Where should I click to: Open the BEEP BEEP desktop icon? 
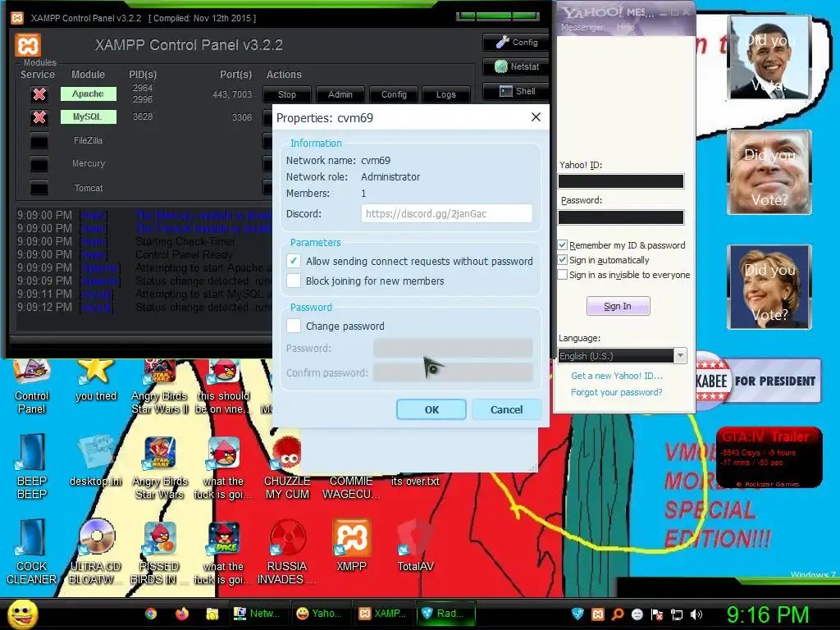[x=32, y=467]
